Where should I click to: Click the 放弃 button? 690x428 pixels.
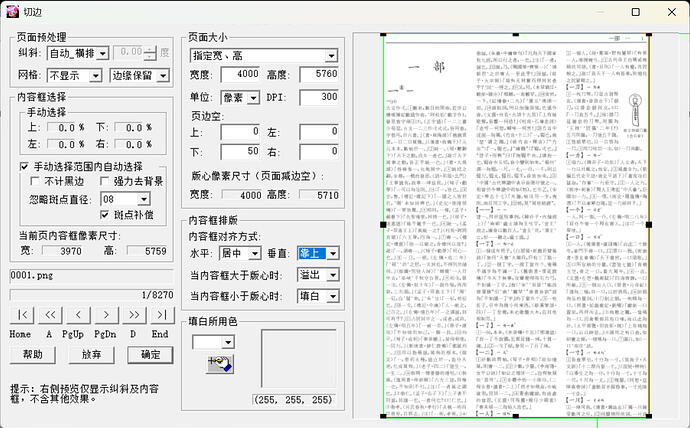(x=92, y=355)
